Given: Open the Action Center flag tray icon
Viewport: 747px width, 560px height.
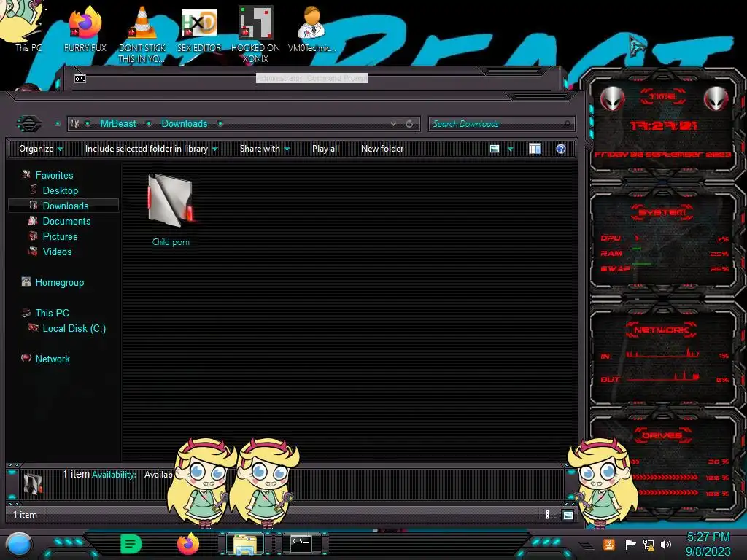Looking at the screenshot, I should [x=630, y=544].
